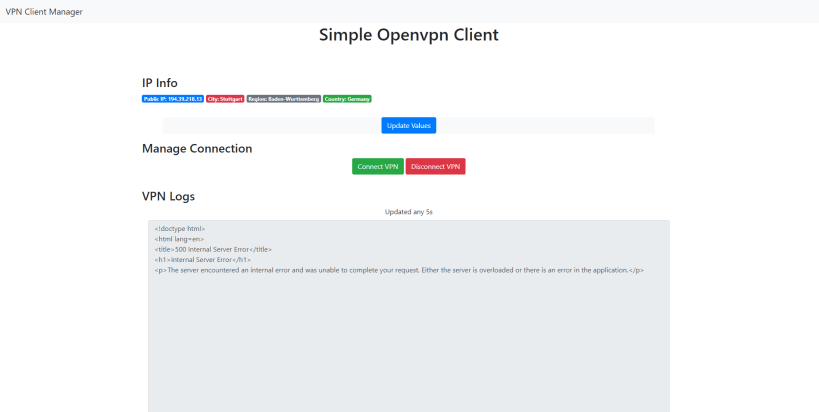
Task: Click the Simple Openvpn Client heading
Action: pos(409,35)
